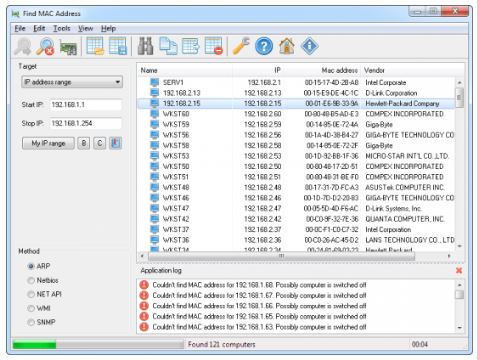Click the ASUSTek COMPUTER INC vendor cell
The image size is (477, 360).
click(405, 187)
